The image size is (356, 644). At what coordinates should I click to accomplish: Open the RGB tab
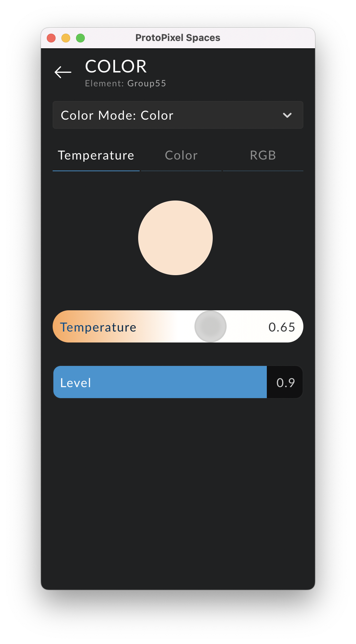pyautogui.click(x=263, y=155)
